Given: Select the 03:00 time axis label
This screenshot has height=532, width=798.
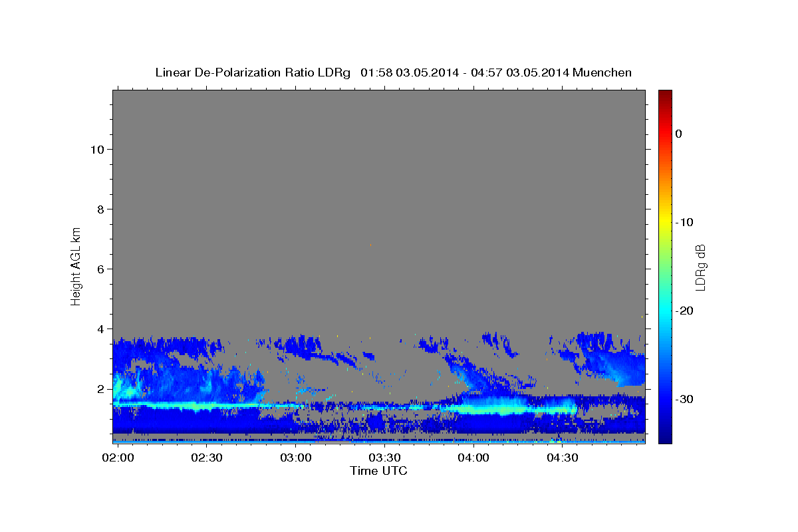Looking at the screenshot, I should coord(295,458).
